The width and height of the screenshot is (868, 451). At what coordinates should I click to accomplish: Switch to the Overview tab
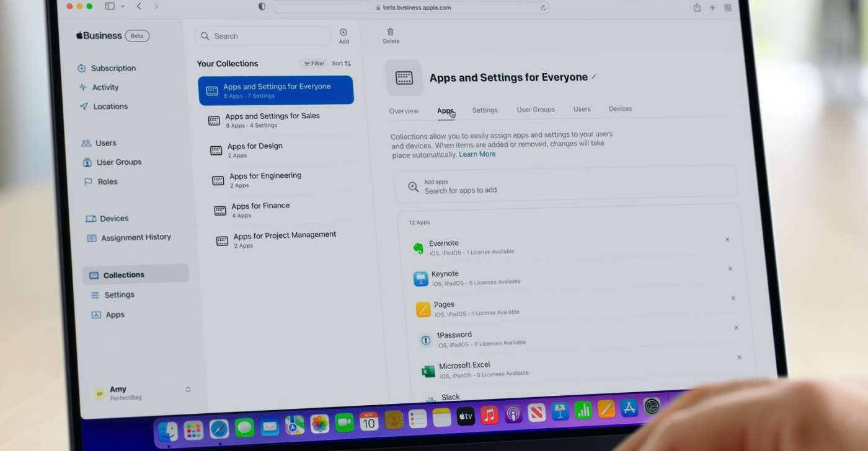[x=404, y=111]
